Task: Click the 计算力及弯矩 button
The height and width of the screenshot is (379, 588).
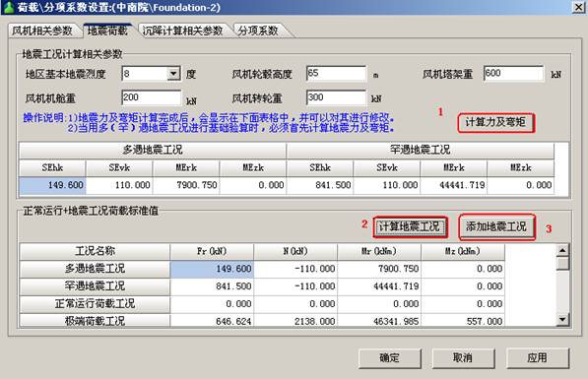Action: (495, 123)
